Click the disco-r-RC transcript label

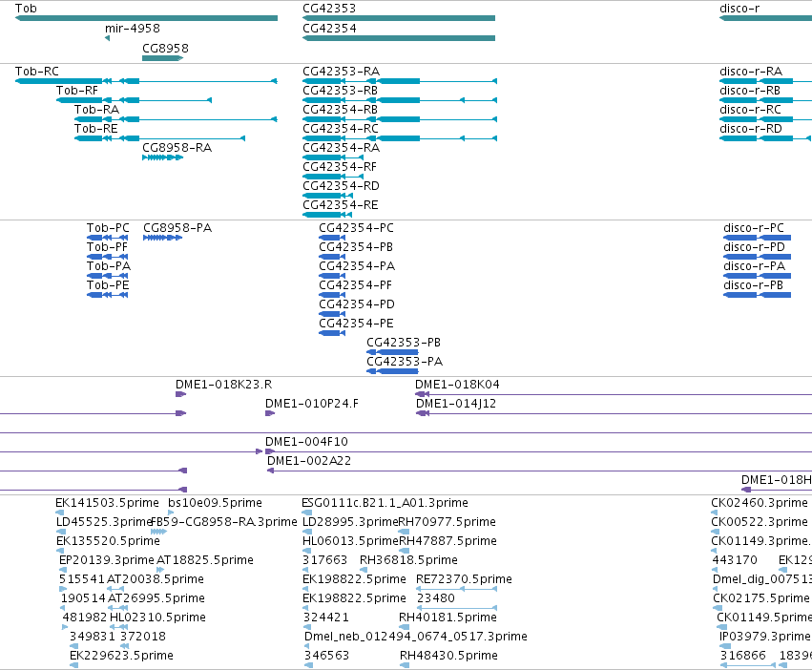[750, 110]
